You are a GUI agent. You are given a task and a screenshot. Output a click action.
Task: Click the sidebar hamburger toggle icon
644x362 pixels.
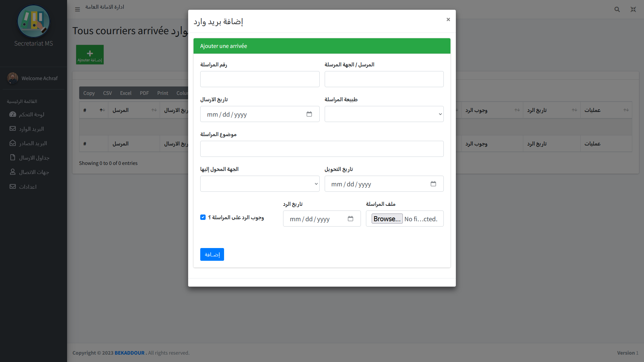pyautogui.click(x=77, y=9)
